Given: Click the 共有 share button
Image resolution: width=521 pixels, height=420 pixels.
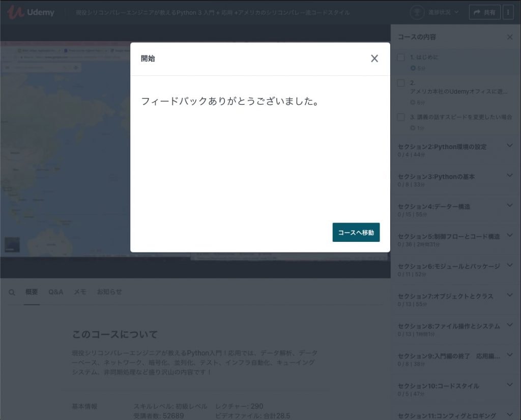Looking at the screenshot, I should point(484,12).
